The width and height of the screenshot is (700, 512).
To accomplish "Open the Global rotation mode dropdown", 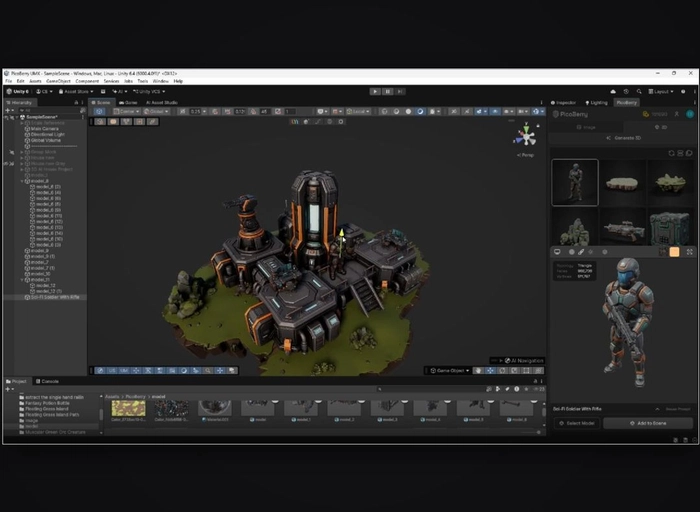I will pyautogui.click(x=156, y=111).
